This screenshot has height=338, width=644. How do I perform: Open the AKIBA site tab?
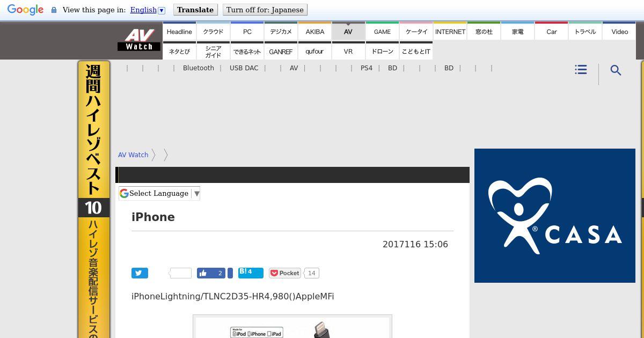click(x=314, y=32)
